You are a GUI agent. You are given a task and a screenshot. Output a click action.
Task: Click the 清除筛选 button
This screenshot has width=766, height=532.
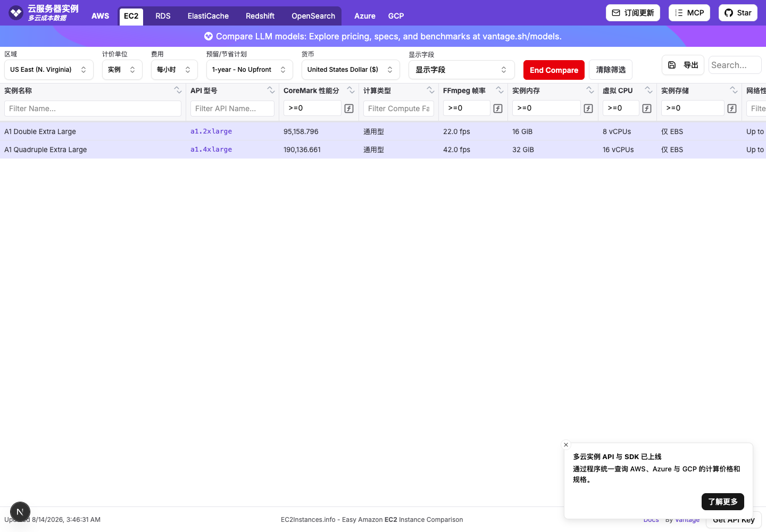pyautogui.click(x=611, y=70)
